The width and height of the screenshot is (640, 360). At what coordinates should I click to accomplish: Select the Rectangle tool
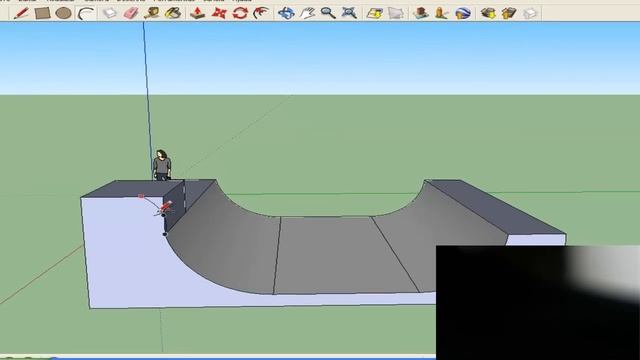42,13
